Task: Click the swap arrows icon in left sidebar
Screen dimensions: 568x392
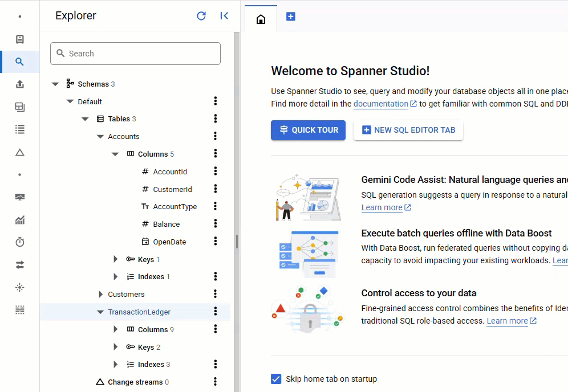Action: pyautogui.click(x=20, y=265)
